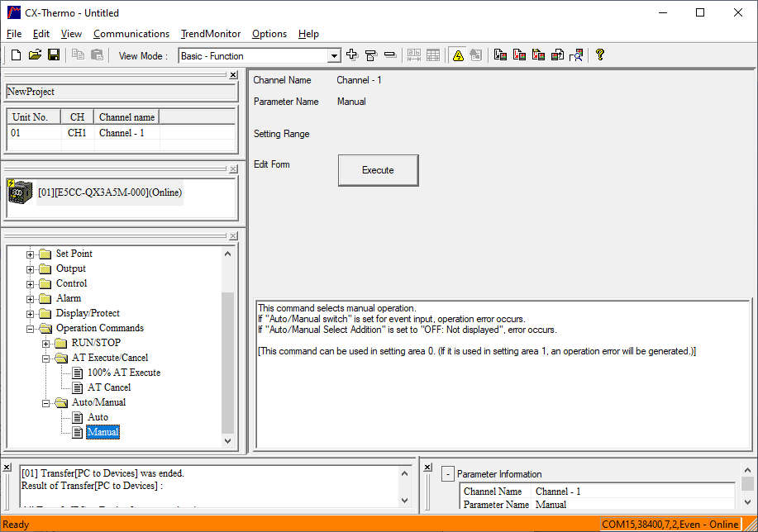Open the TrendMonitor menu
758x532 pixels.
(x=211, y=34)
